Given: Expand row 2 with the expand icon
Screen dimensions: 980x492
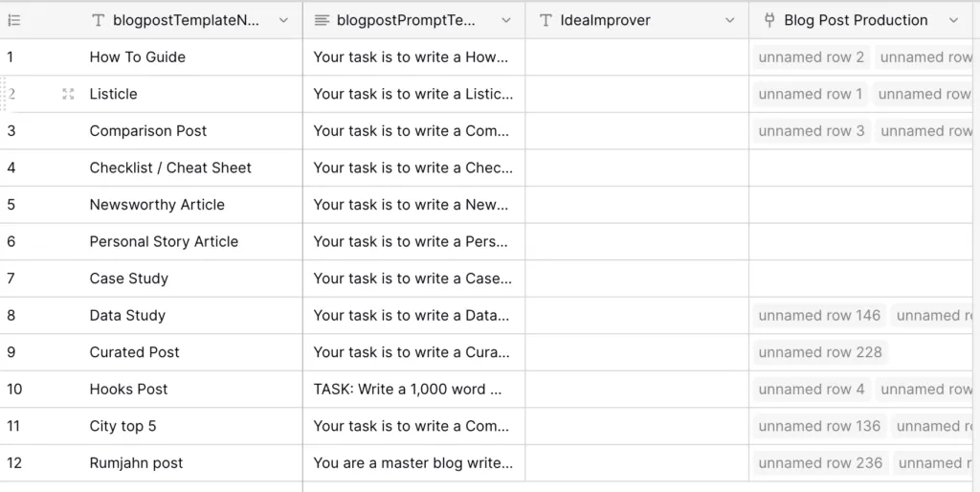Looking at the screenshot, I should 68,94.
